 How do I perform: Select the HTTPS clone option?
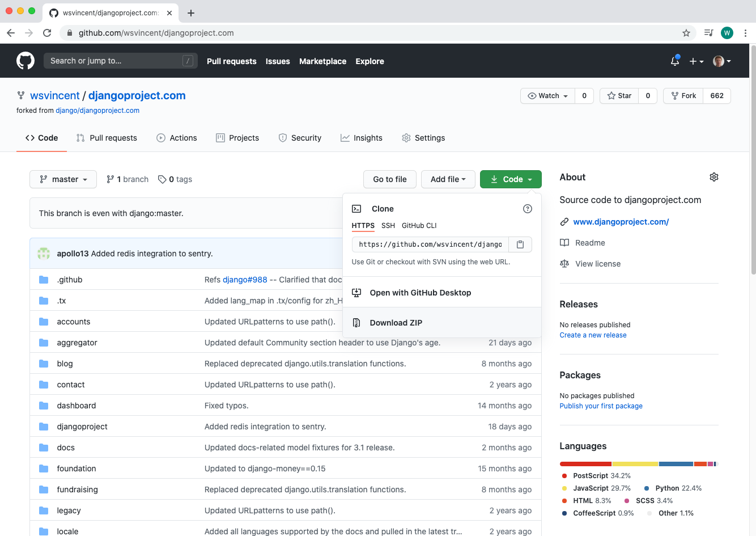point(363,226)
